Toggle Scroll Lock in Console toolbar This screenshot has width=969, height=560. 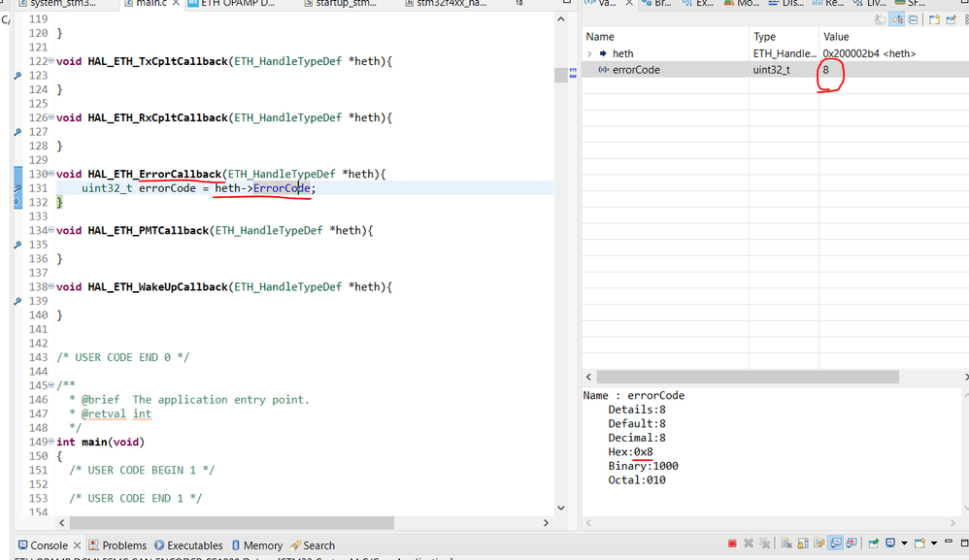coord(803,544)
